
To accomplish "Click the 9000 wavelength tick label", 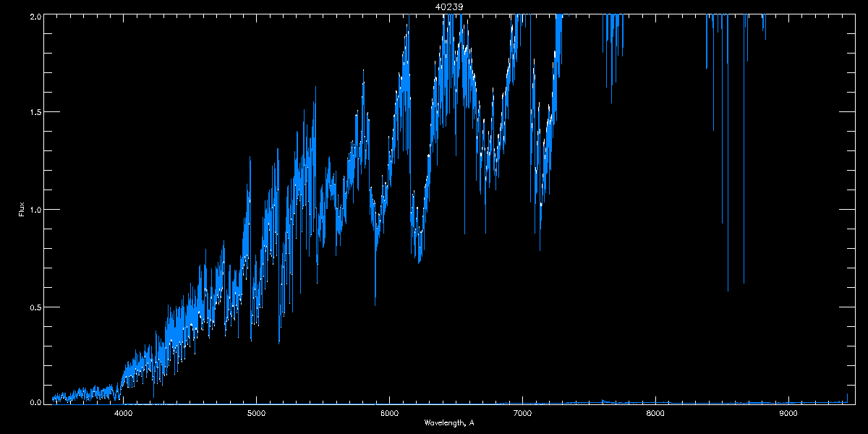I will tap(788, 414).
